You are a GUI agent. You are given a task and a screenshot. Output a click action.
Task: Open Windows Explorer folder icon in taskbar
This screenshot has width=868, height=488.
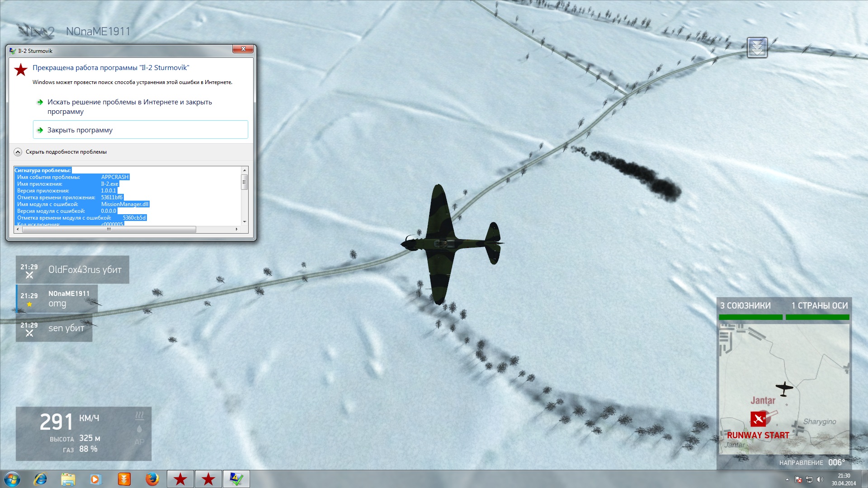tap(68, 479)
